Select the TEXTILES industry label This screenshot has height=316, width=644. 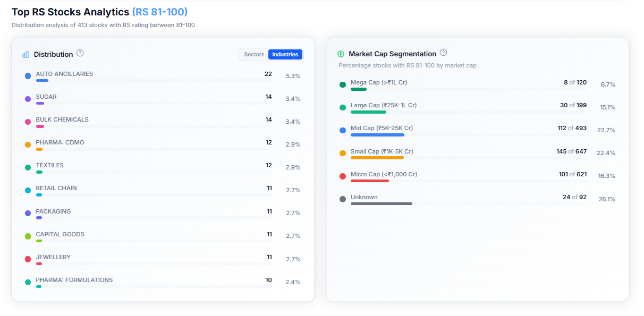point(50,165)
